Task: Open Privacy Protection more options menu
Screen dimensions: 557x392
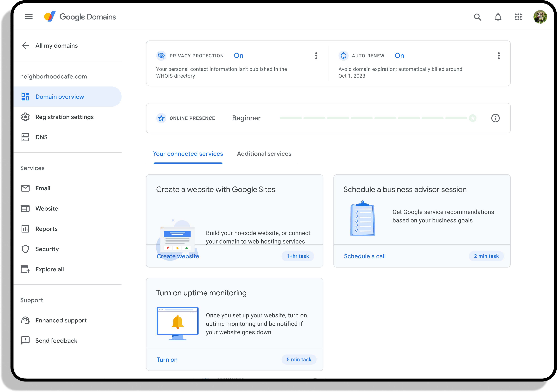Action: click(x=316, y=56)
